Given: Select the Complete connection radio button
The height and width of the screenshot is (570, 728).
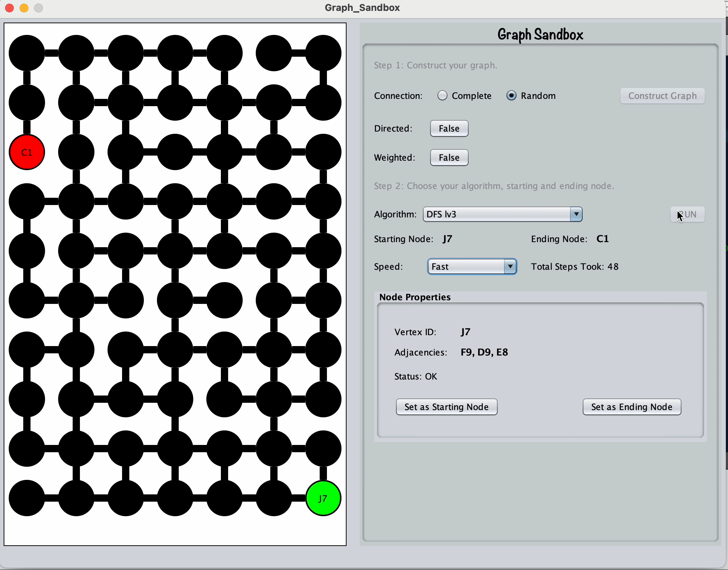Looking at the screenshot, I should click(442, 96).
